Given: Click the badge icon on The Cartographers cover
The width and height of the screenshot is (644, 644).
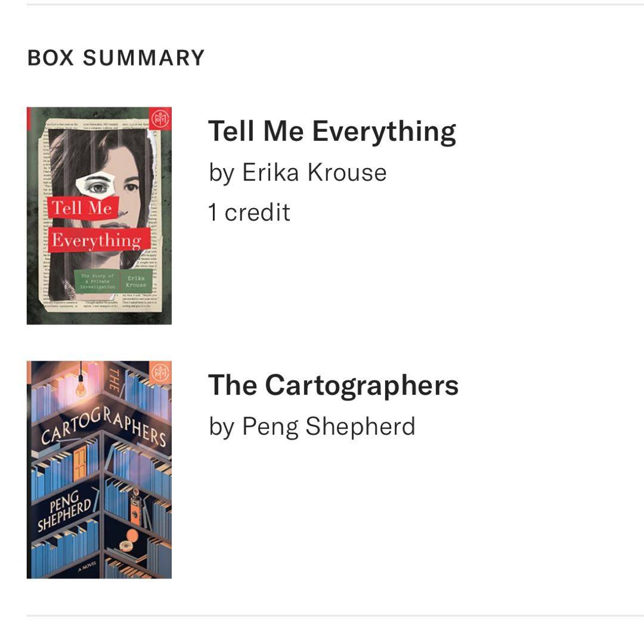Looking at the screenshot, I should pos(159,373).
